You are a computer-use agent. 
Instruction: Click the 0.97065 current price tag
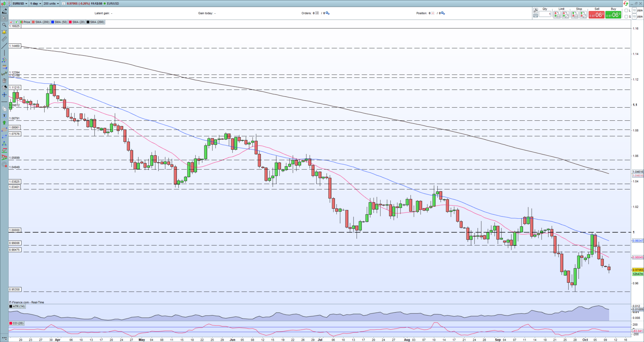click(638, 270)
